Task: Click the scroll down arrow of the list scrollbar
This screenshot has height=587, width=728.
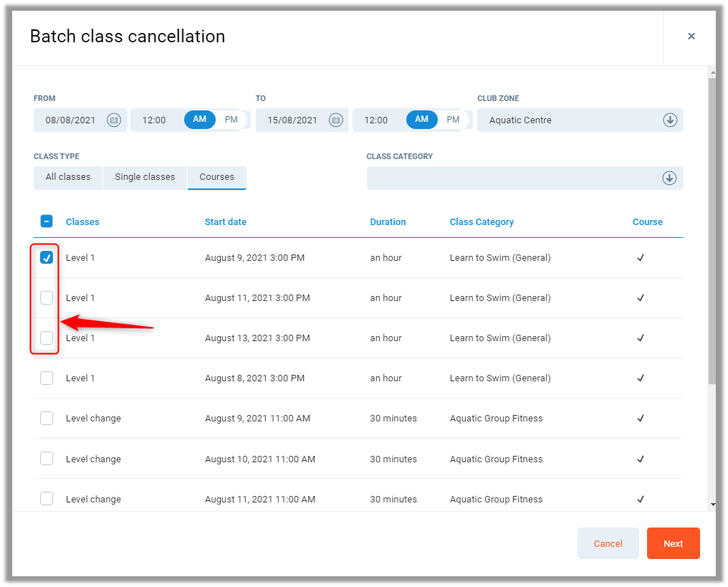Action: [712, 505]
